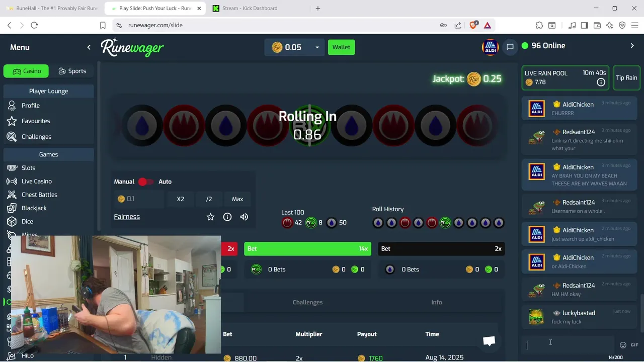Switch to RuneHall browser tab
Screen dimensions: 644x362
click(52, 8)
